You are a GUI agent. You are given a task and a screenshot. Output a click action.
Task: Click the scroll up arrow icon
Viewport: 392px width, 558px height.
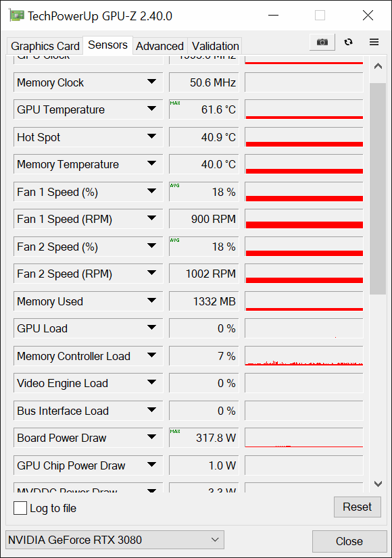(x=378, y=66)
